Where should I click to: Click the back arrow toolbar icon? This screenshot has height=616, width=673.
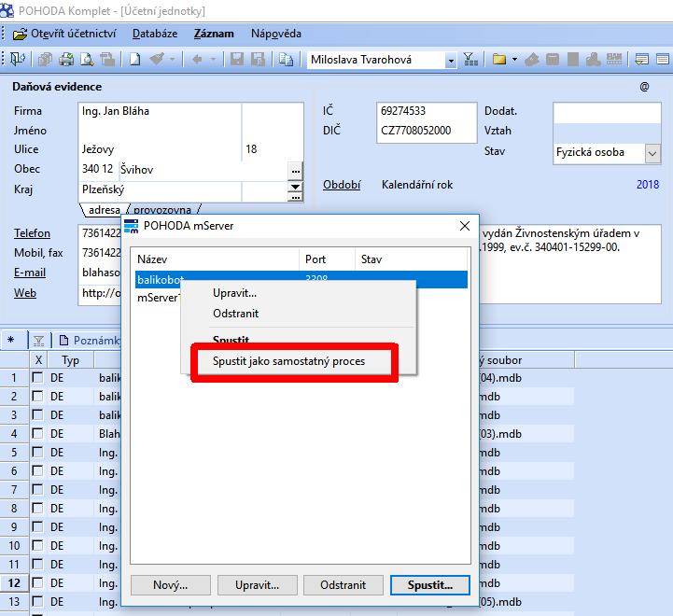(198, 59)
